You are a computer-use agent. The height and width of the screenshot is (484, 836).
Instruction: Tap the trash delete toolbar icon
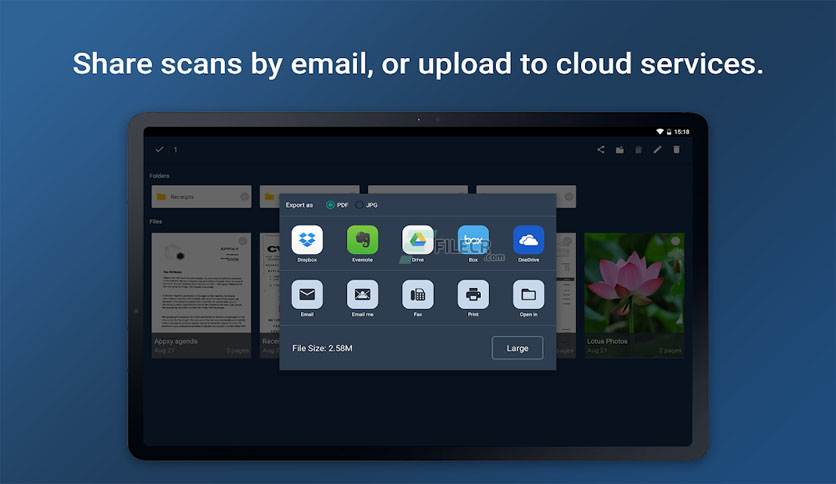coord(676,150)
